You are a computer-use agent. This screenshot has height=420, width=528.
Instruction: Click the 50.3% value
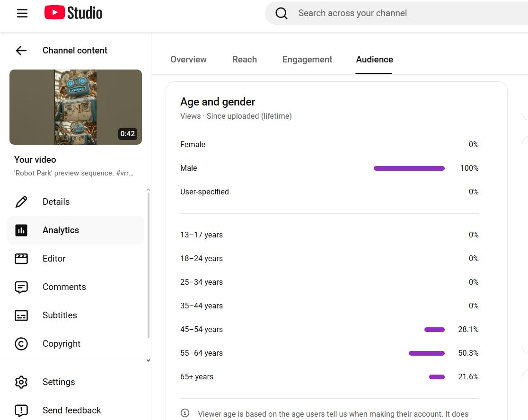point(468,353)
